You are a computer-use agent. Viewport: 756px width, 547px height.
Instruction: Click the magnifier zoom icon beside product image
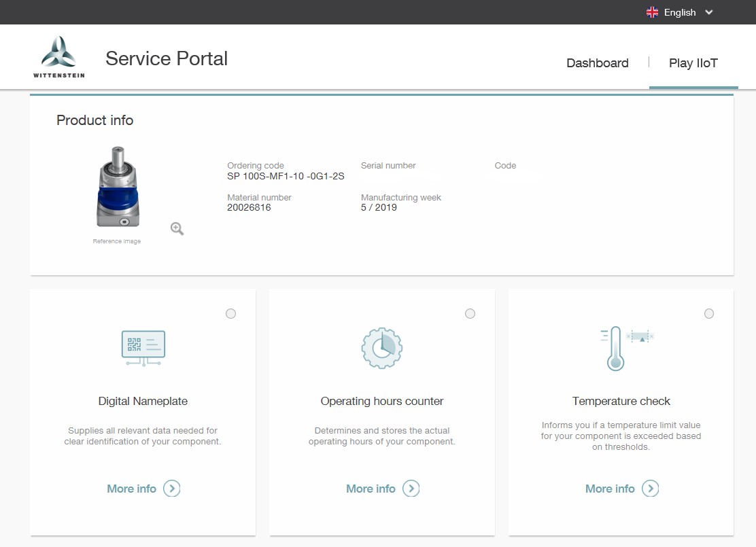coord(177,229)
